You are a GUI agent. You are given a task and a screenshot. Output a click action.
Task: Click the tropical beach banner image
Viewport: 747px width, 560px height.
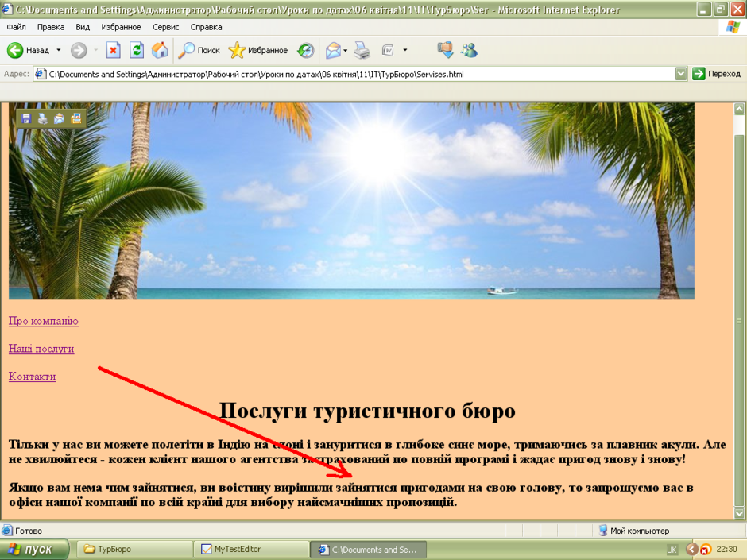(x=351, y=201)
